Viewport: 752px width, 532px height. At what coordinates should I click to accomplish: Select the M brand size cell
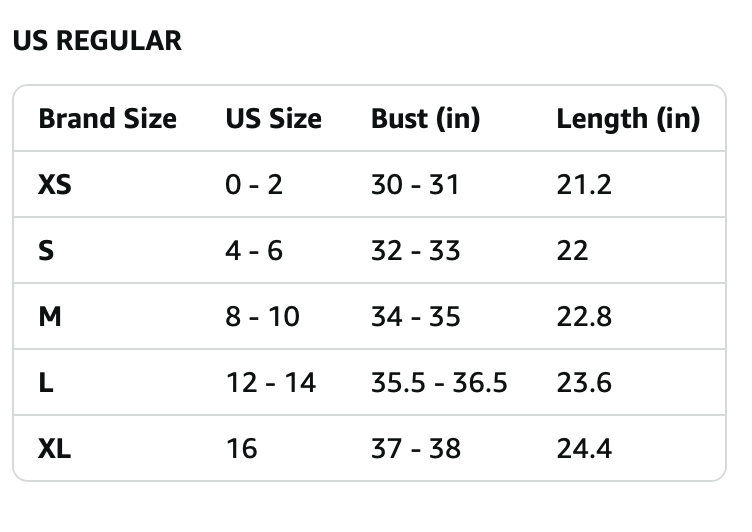click(x=49, y=316)
